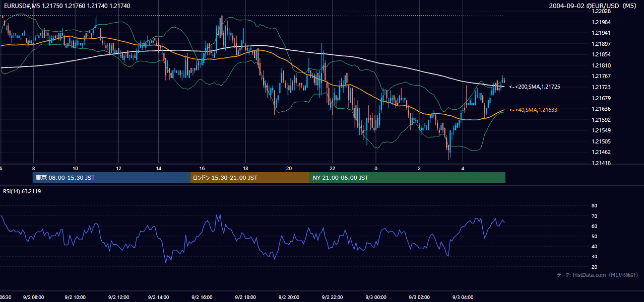This screenshot has height=302, width=644.
Task: Click the 9/3 04:00 date label
Action: [464, 297]
